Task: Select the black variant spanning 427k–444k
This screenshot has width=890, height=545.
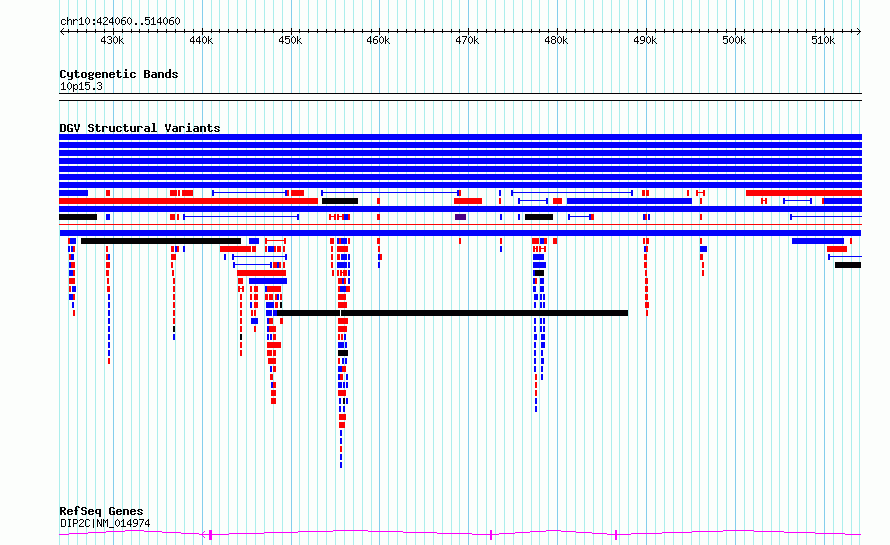Action: coord(161,241)
